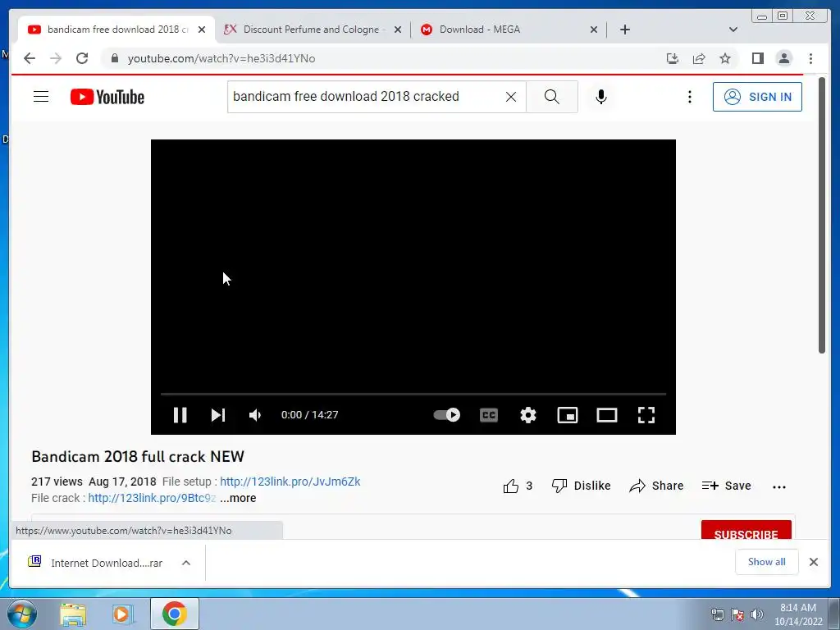Launch Windows Media Player from taskbar

[123, 614]
